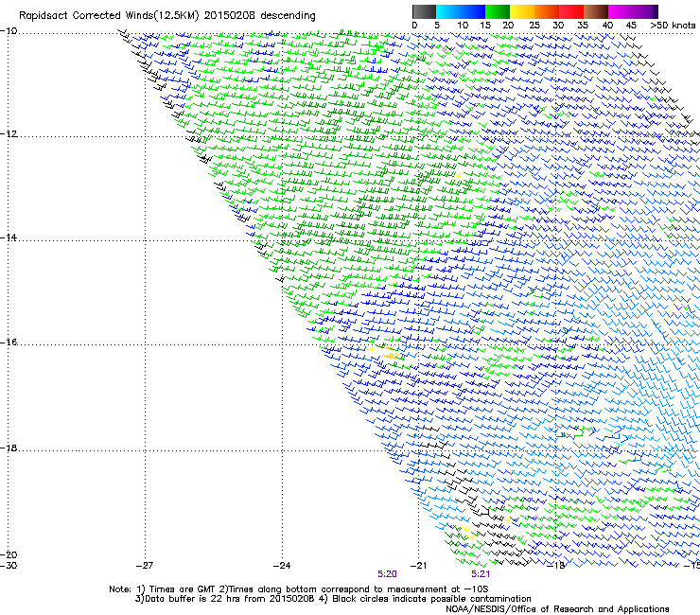Select the '25' legend scale label
This screenshot has height=615, width=700.
pos(534,26)
